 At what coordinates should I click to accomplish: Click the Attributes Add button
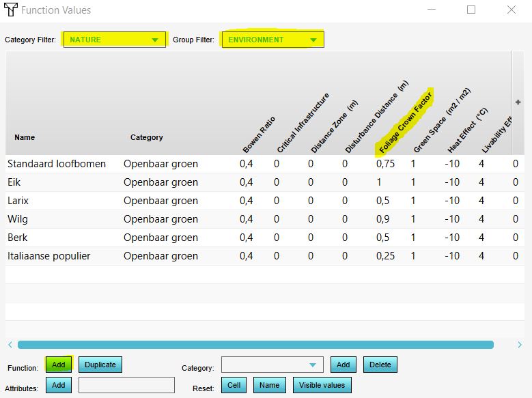pos(59,385)
